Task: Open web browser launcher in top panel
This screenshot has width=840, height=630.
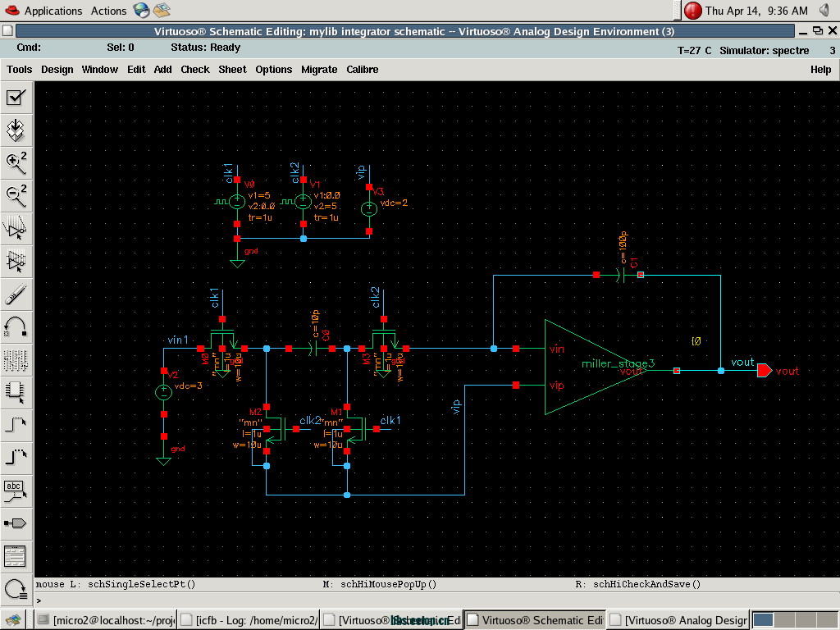Action: point(141,10)
